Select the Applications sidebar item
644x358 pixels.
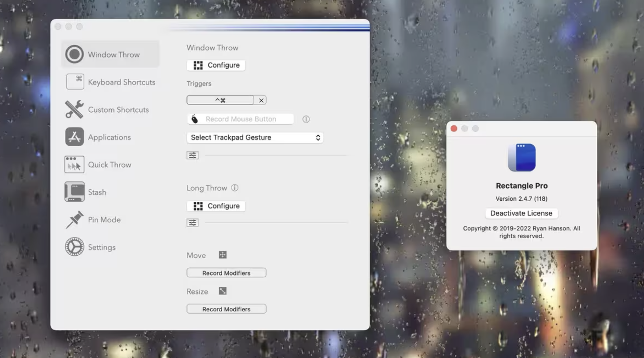[x=109, y=137]
